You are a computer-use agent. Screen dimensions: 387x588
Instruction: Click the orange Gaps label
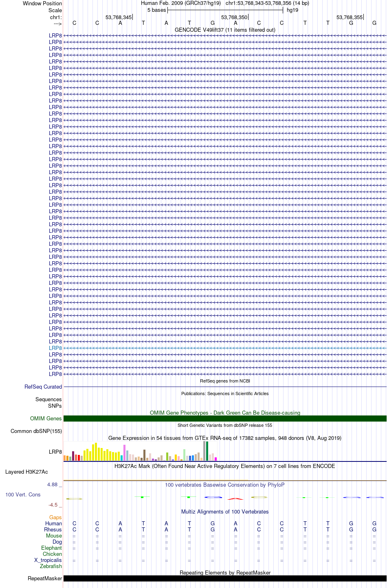coord(55,518)
